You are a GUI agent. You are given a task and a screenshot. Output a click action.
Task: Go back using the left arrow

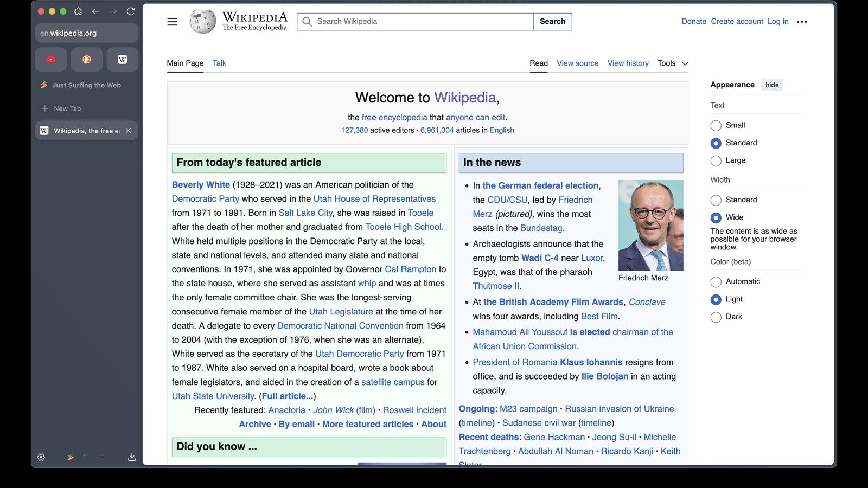tap(95, 11)
